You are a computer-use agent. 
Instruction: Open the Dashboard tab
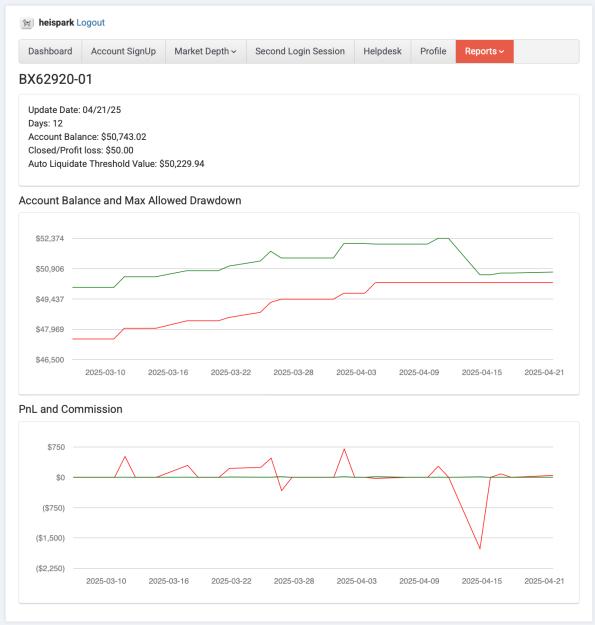(50, 51)
